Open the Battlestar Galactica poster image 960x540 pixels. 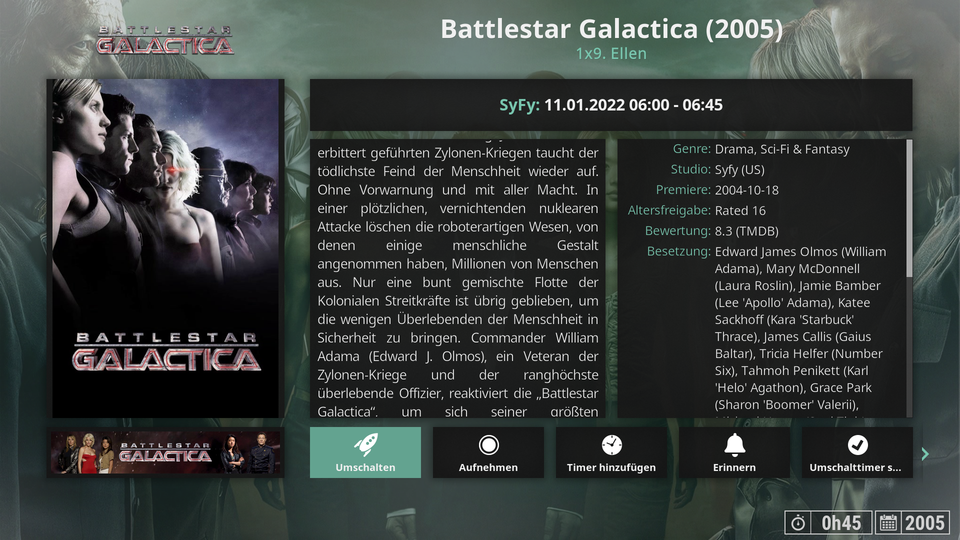pos(165,248)
